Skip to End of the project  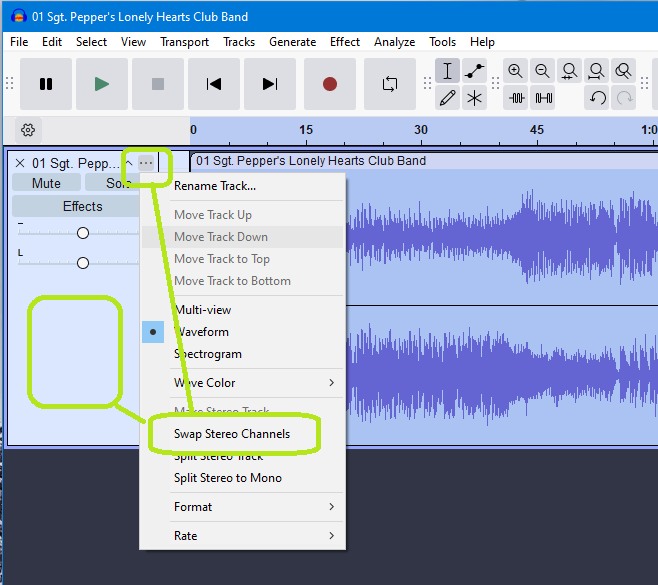point(270,84)
